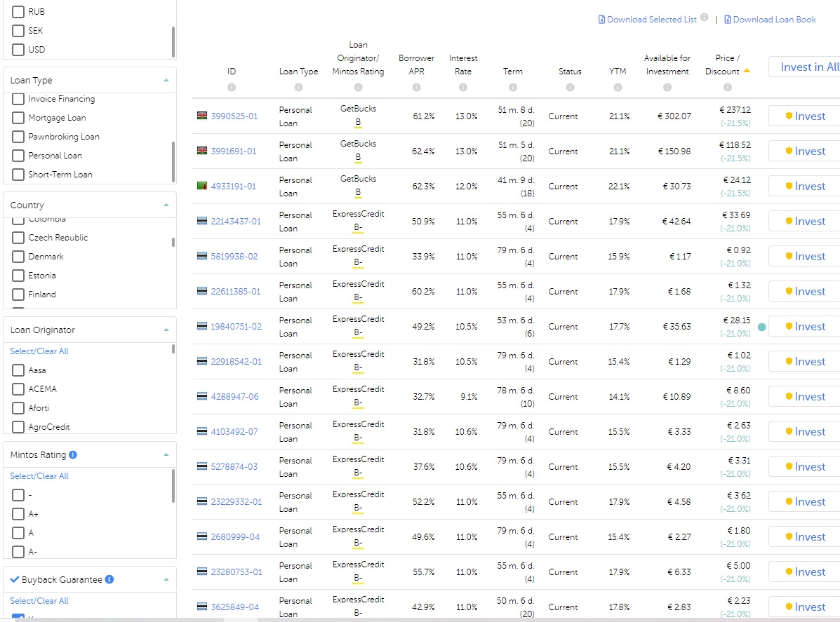Click the Price / Discount sort arrow
This screenshot has height=622, width=840.
747,71
